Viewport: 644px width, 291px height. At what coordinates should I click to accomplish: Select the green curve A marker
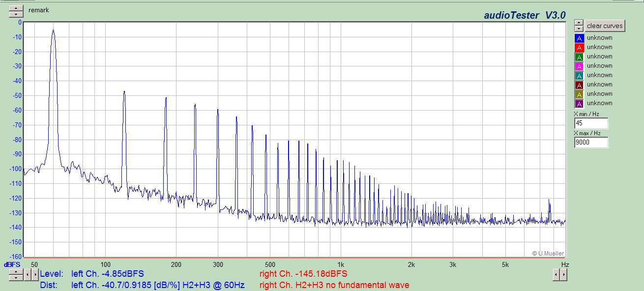[x=579, y=57]
